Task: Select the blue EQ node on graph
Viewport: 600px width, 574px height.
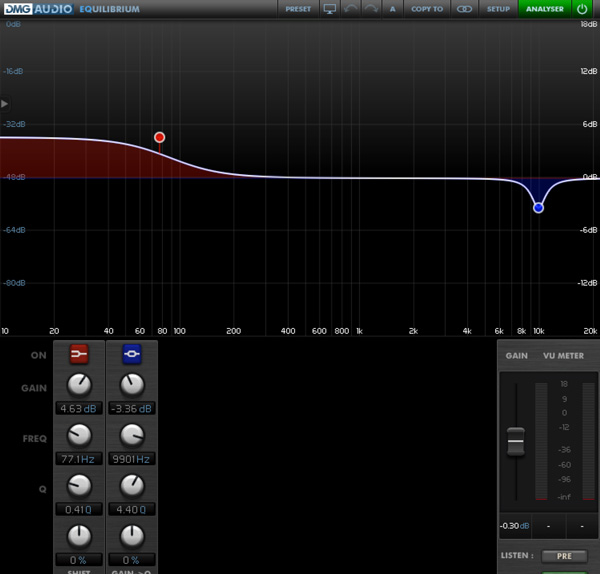Action: tap(538, 208)
